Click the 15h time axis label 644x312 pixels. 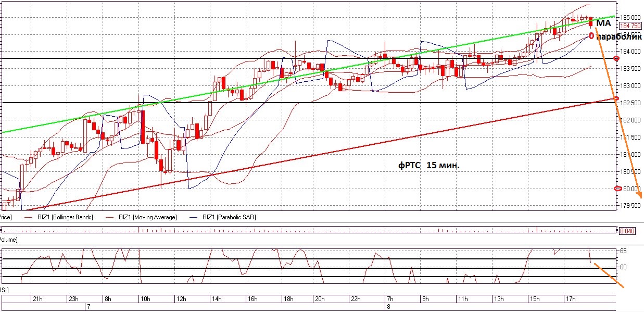(534, 299)
